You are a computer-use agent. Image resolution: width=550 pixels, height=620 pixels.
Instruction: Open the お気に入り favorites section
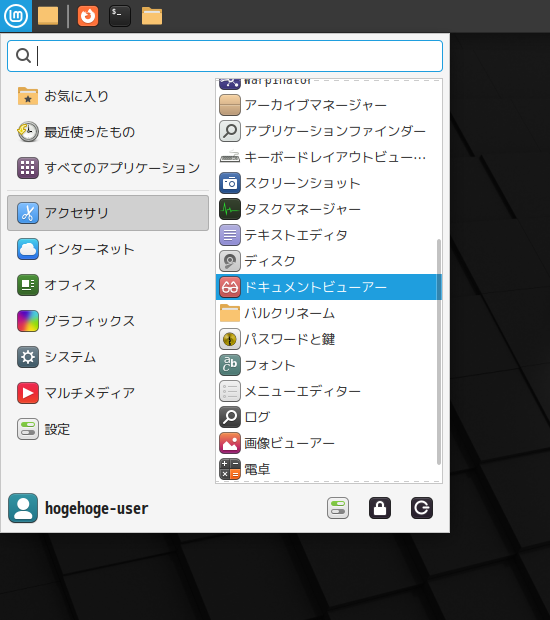point(108,96)
